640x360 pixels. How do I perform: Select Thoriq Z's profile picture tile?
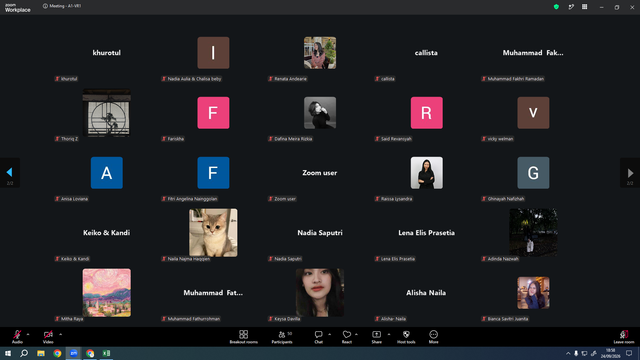[107, 113]
